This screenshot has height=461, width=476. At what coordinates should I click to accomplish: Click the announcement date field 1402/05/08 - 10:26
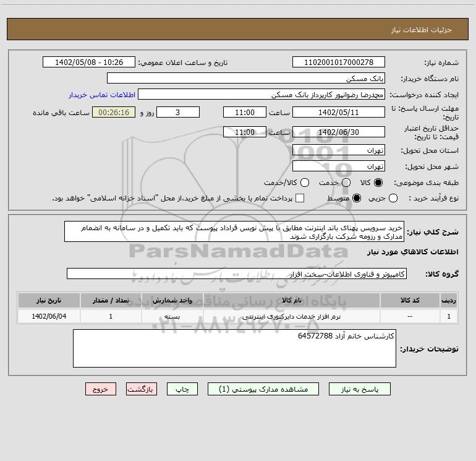pos(89,62)
